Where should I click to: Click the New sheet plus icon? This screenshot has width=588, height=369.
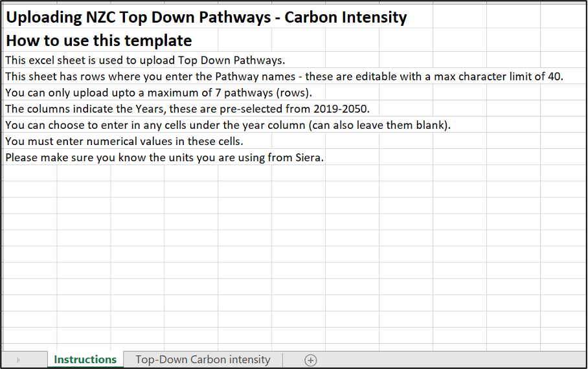click(x=310, y=360)
